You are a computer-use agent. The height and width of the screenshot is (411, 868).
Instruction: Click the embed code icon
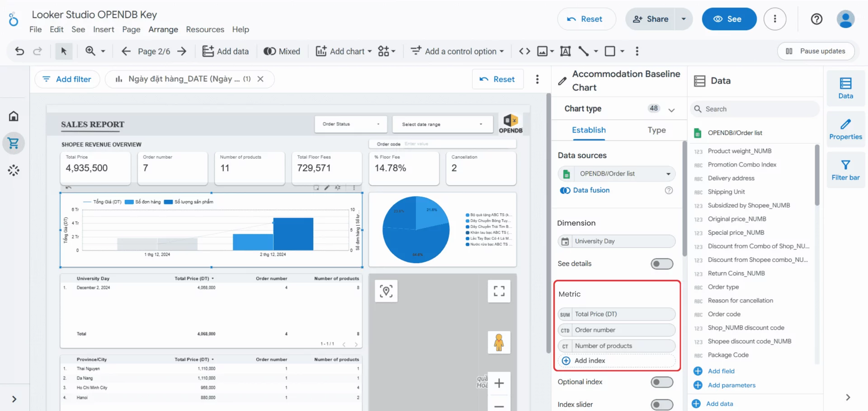point(524,51)
